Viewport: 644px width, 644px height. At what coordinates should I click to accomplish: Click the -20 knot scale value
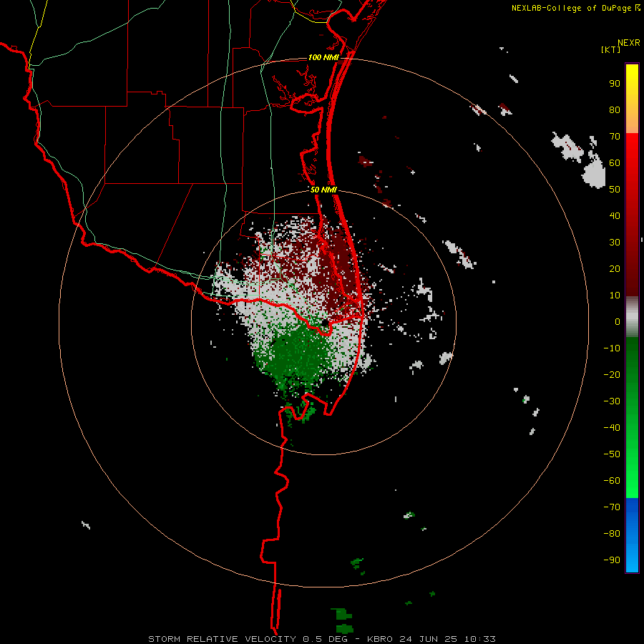click(612, 375)
